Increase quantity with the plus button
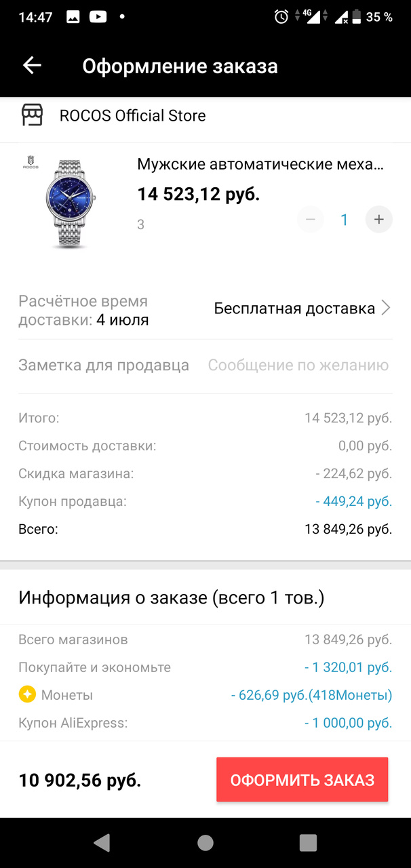The width and height of the screenshot is (411, 868). tap(378, 220)
